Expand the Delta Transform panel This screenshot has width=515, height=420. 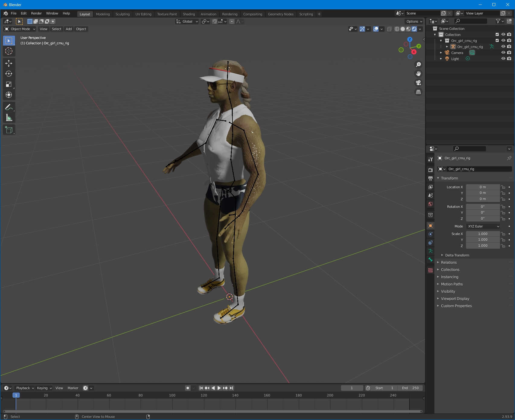457,255
